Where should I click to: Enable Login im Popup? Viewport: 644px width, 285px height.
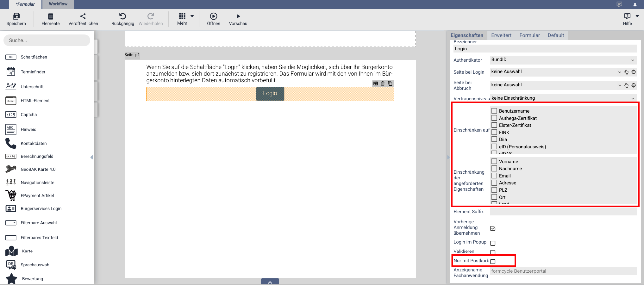point(493,243)
